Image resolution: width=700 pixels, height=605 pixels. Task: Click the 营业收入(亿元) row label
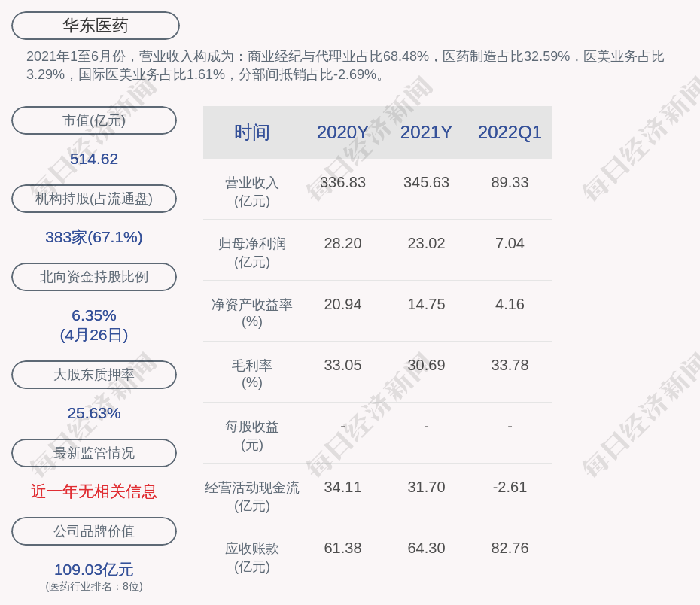pyautogui.click(x=252, y=192)
